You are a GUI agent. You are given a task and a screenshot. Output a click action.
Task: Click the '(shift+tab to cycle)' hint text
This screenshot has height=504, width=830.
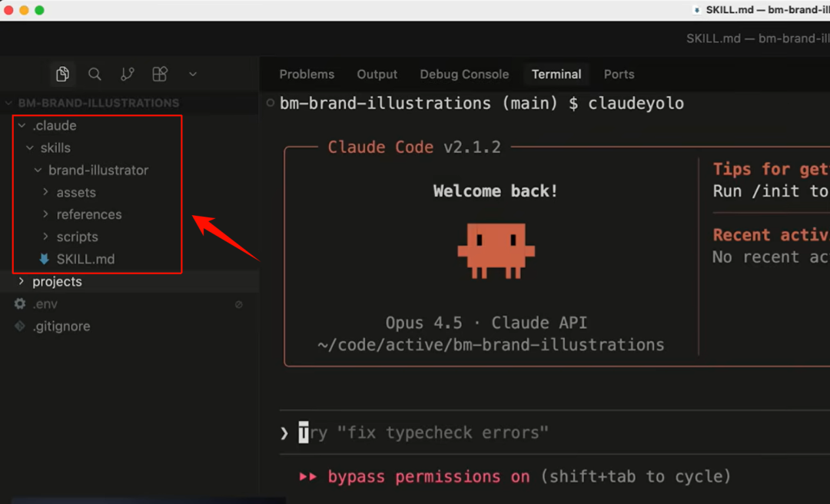(636, 476)
